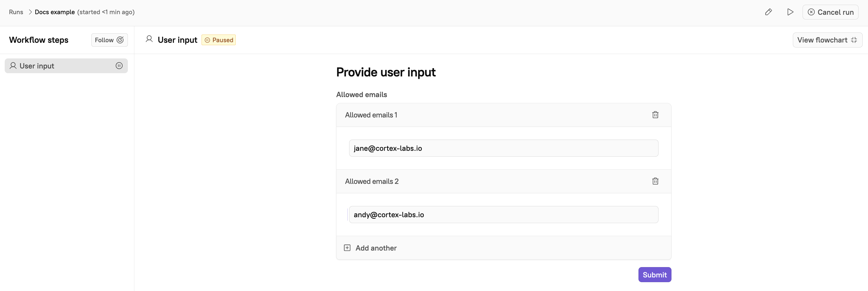The height and width of the screenshot is (291, 868).
Task: Submit the user input form
Action: coord(654,275)
